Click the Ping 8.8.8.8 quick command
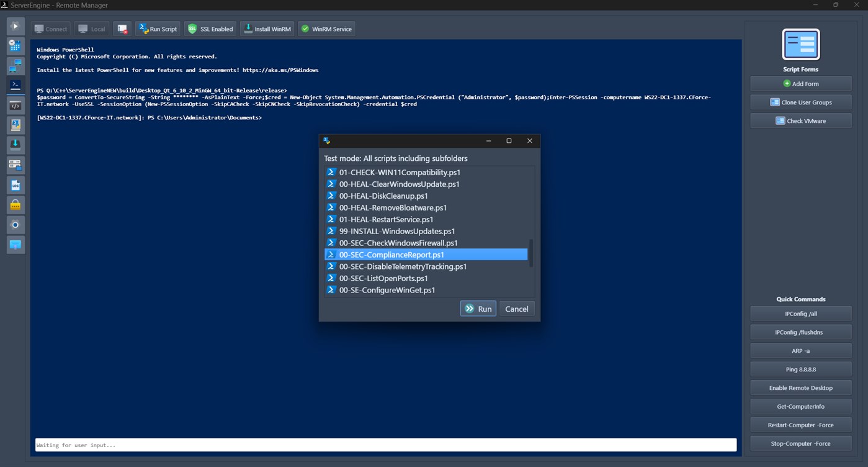Viewport: 868px width, 467px height. pos(800,369)
